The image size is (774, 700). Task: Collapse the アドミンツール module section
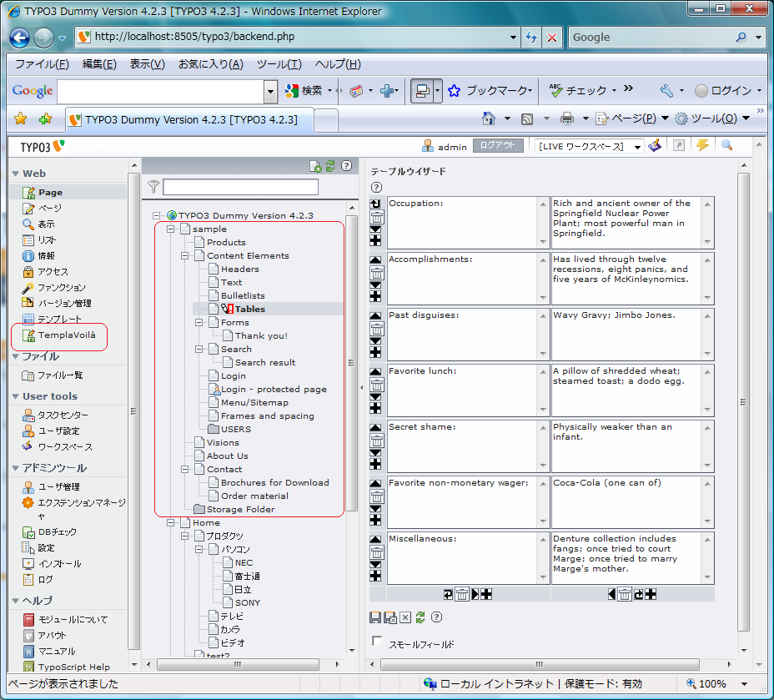pyautogui.click(x=16, y=468)
